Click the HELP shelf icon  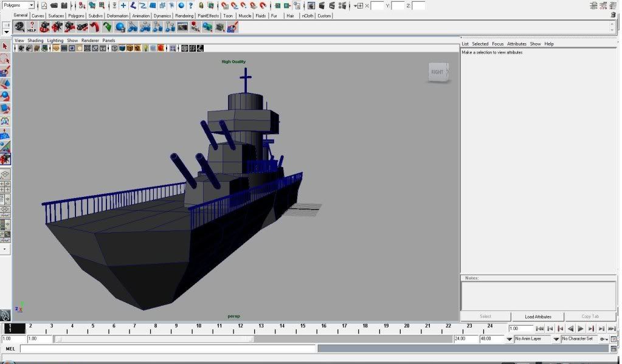pos(32,27)
